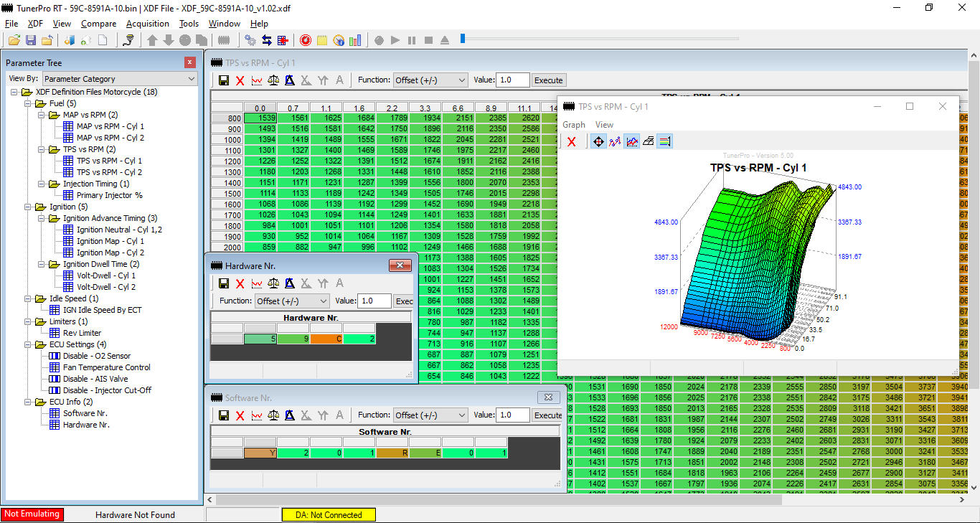Select Rev Limiter in the parameter tree
Viewport: 980px width, 523px height.
coord(82,333)
